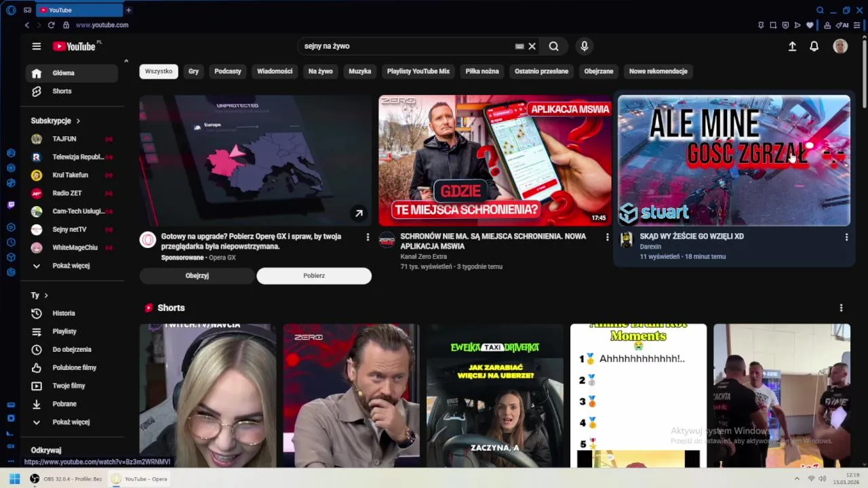868x488 pixels.
Task: Click the Opera GX logo menu
Action: click(x=11, y=10)
